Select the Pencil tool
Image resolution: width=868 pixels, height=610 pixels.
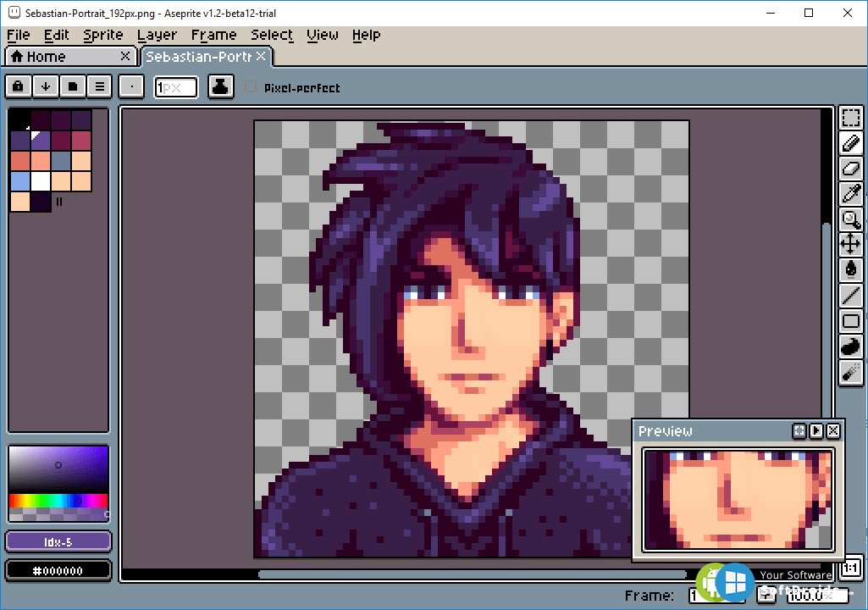[851, 143]
